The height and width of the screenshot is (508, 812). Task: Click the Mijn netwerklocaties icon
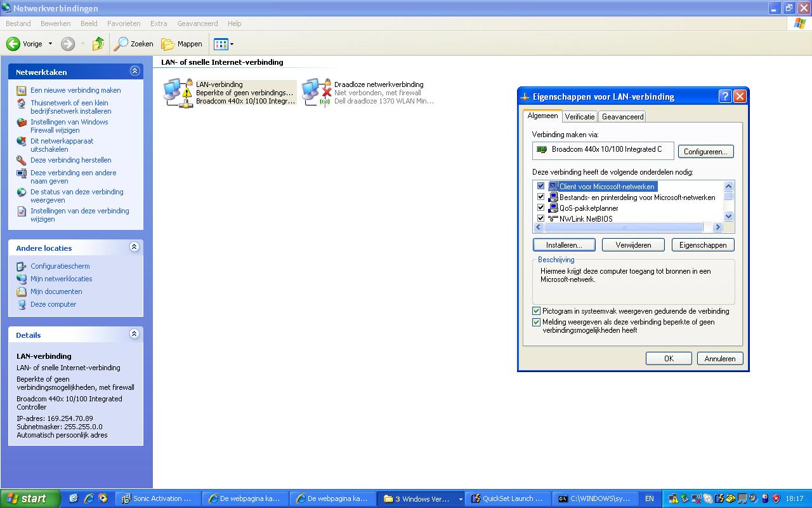pyautogui.click(x=22, y=279)
